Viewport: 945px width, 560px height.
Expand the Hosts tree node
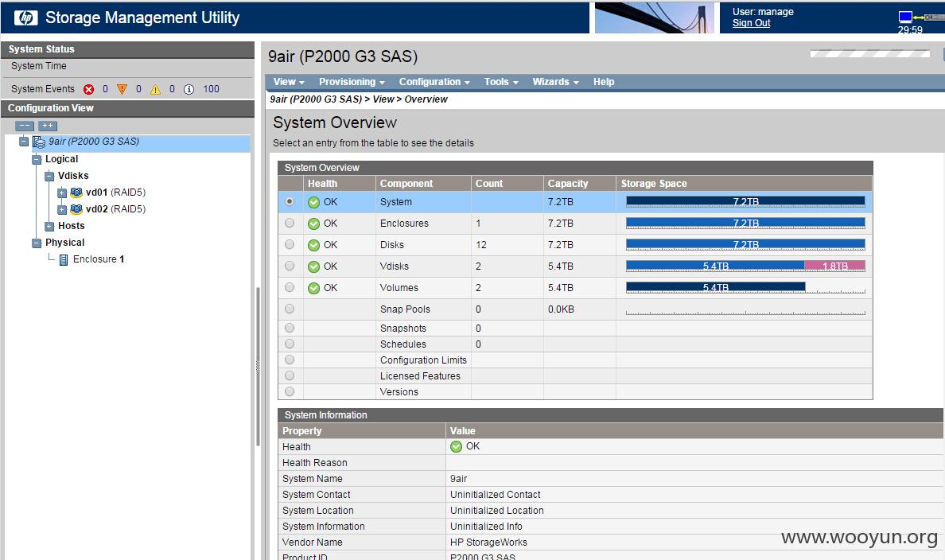[x=49, y=226]
